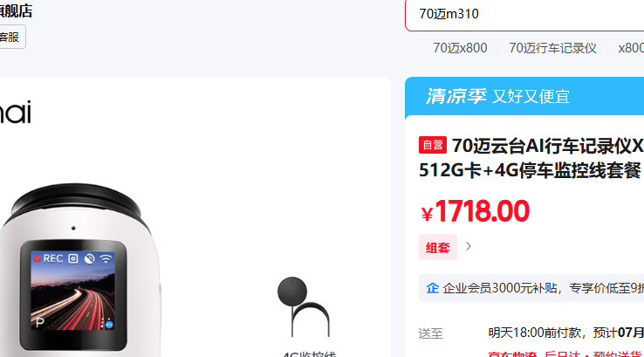This screenshot has width=644, height=357.
Task: Click the 4G监控线 accessory image
Action: point(305,306)
